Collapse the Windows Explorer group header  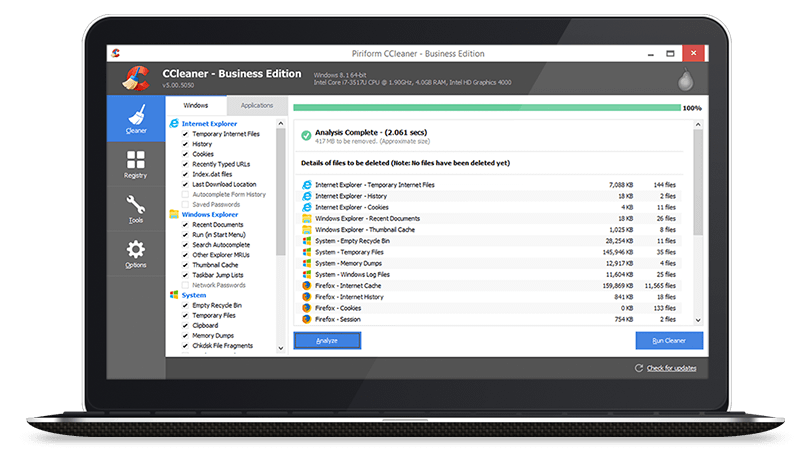210,214
